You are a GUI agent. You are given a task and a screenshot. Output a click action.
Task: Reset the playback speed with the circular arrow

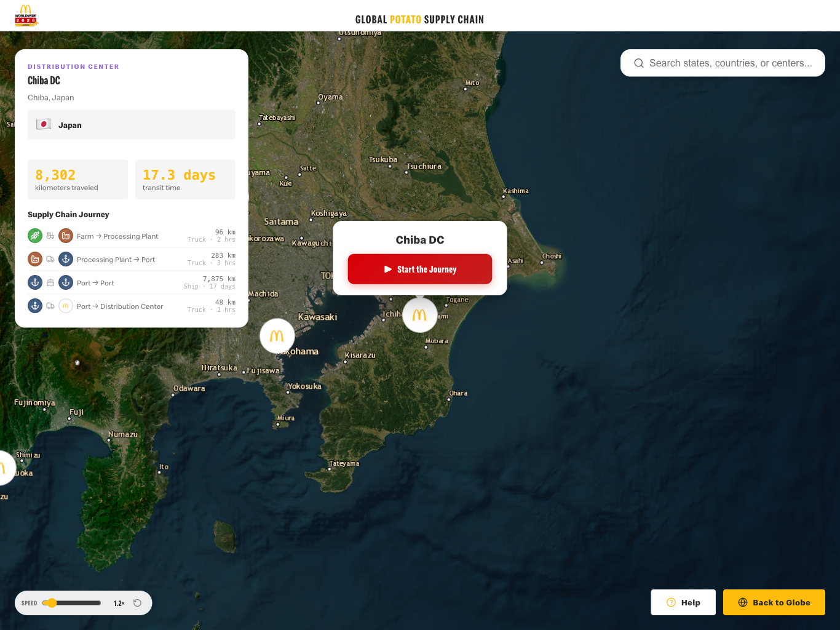[x=138, y=603]
